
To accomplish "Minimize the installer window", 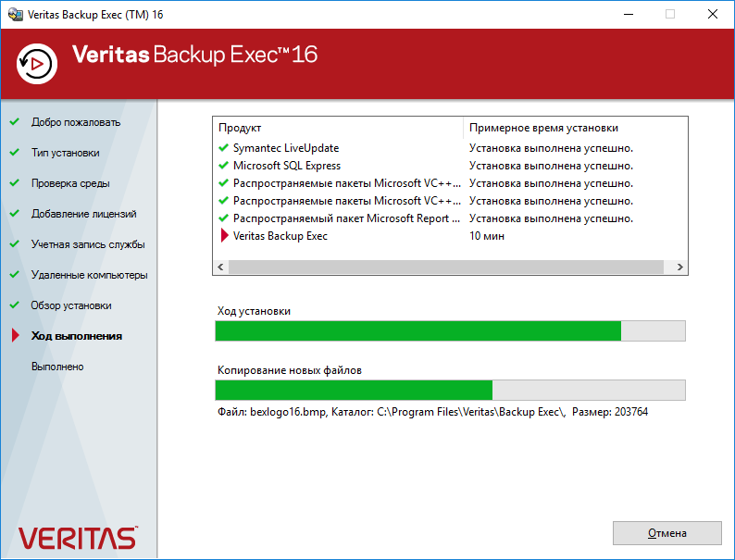I will [x=629, y=15].
